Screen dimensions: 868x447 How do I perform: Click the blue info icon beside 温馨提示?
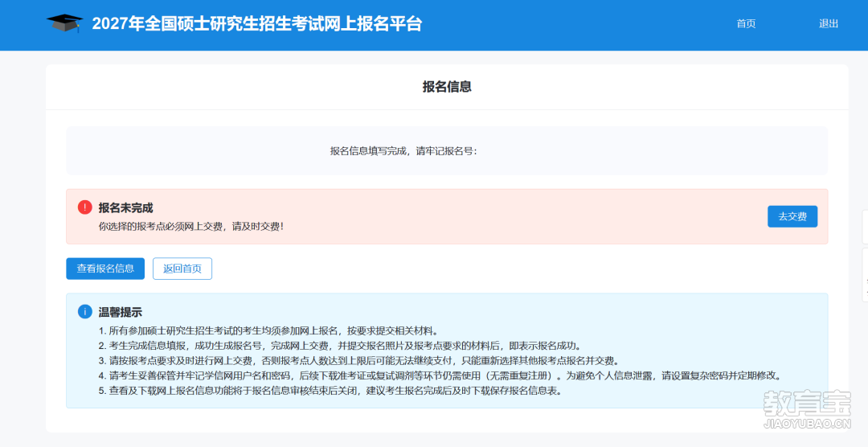click(x=84, y=312)
